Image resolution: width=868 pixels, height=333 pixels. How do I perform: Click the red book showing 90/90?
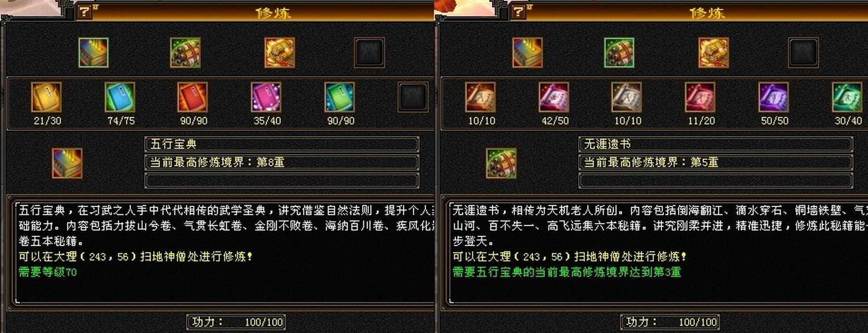193,97
